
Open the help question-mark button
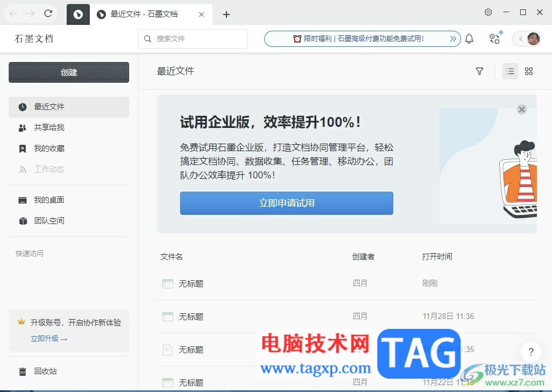point(531,352)
